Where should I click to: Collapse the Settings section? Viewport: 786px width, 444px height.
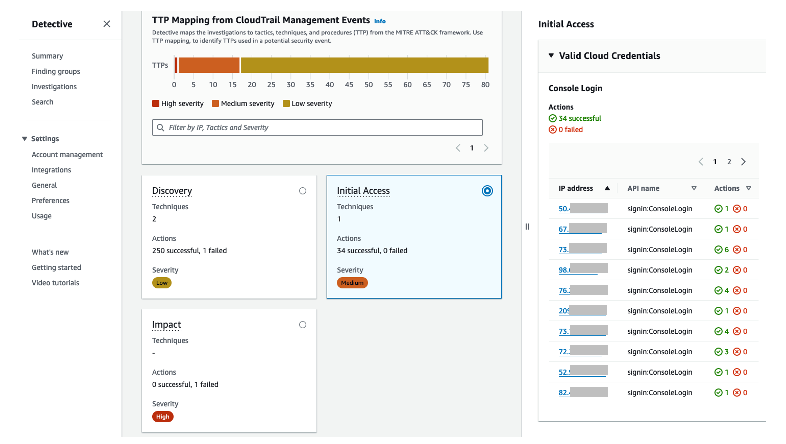click(25, 139)
